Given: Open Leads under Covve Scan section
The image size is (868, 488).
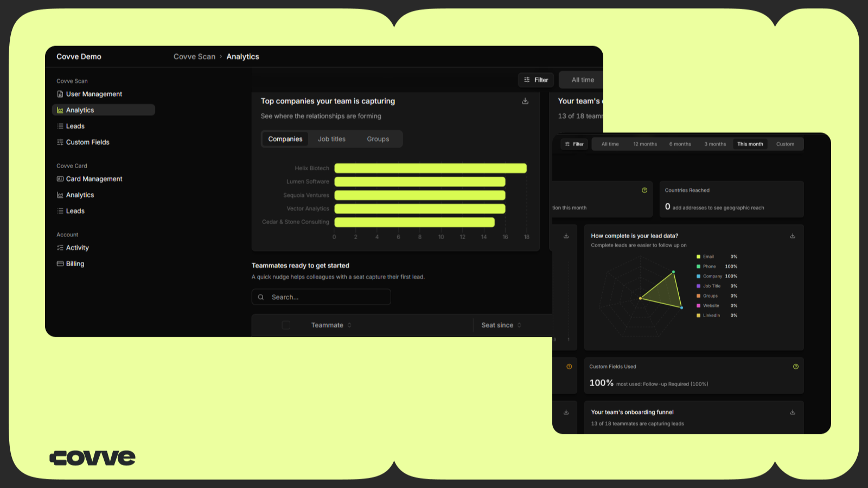Looking at the screenshot, I should (71, 126).
